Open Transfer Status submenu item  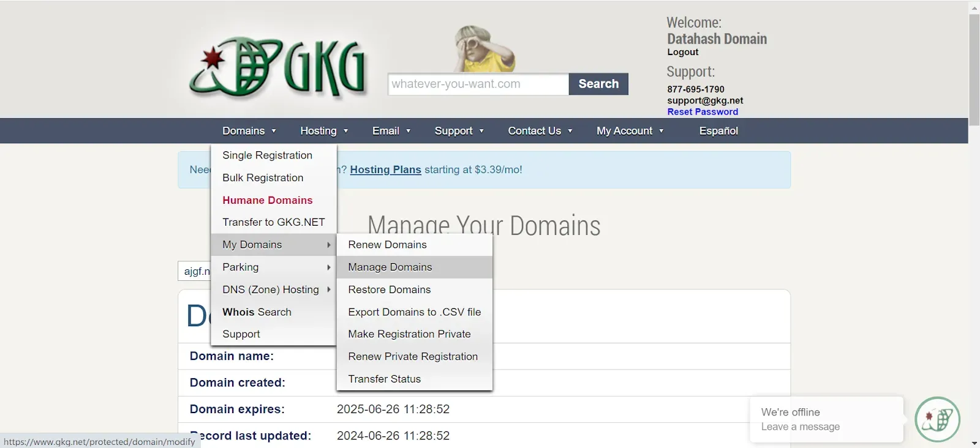(415, 379)
